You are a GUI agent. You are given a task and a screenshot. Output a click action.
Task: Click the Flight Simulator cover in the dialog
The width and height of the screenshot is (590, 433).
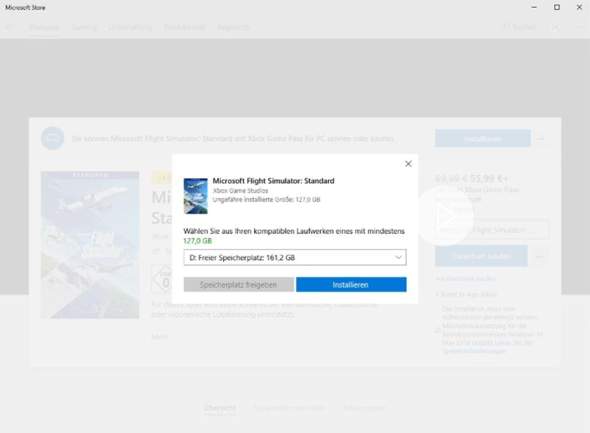pos(196,196)
